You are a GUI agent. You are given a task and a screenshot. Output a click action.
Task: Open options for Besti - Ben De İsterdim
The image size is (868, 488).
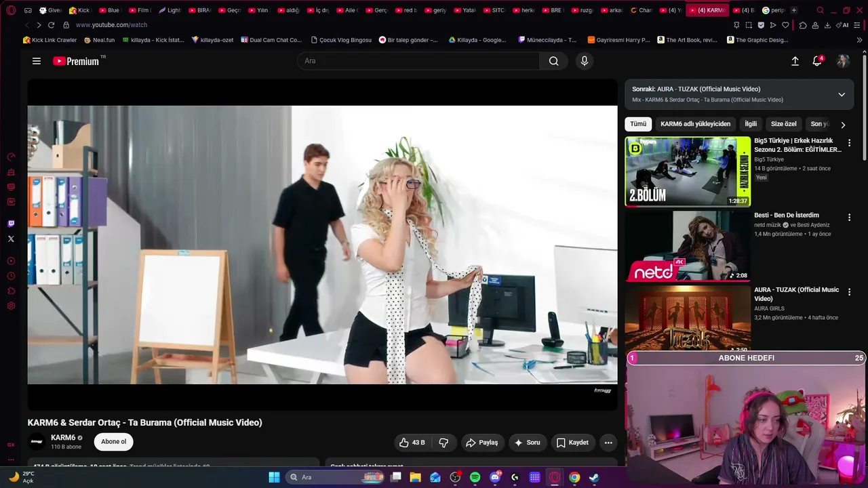click(x=849, y=218)
